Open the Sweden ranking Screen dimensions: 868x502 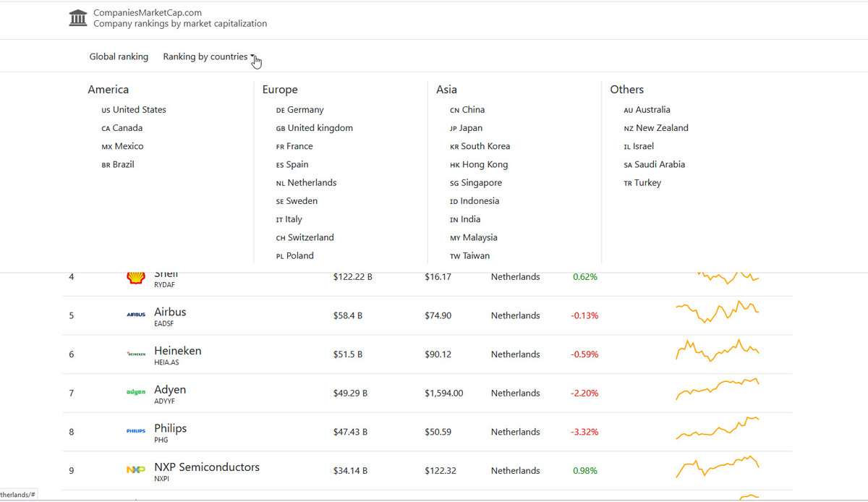297,201
